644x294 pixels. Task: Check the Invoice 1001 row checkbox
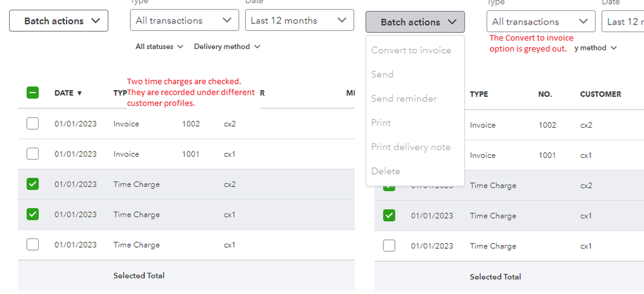(32, 154)
